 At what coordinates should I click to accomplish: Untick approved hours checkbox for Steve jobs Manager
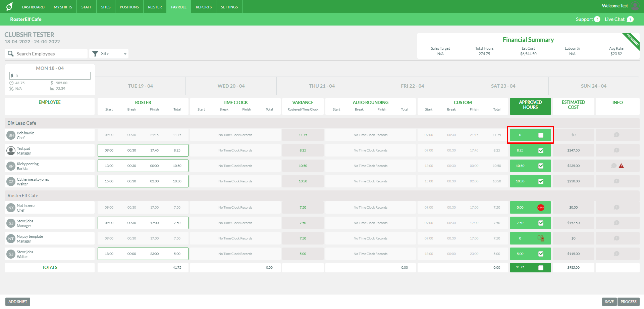541,223
